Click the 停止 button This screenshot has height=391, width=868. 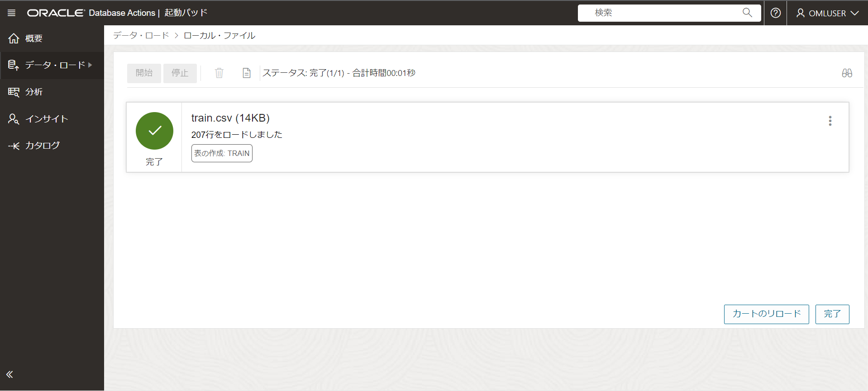click(x=180, y=73)
